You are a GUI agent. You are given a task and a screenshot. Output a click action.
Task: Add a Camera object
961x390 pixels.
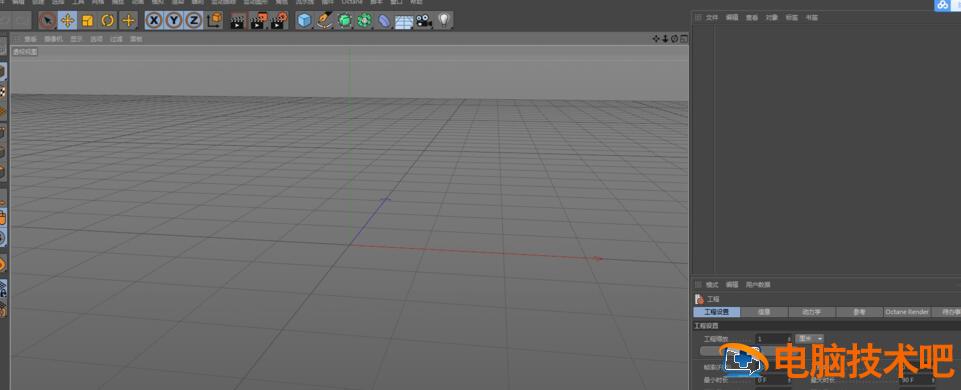(x=424, y=21)
